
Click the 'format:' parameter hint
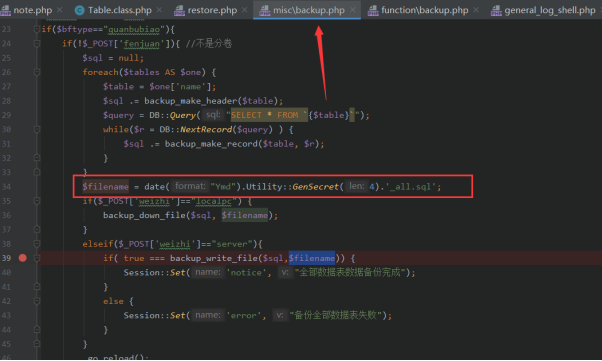click(x=190, y=186)
